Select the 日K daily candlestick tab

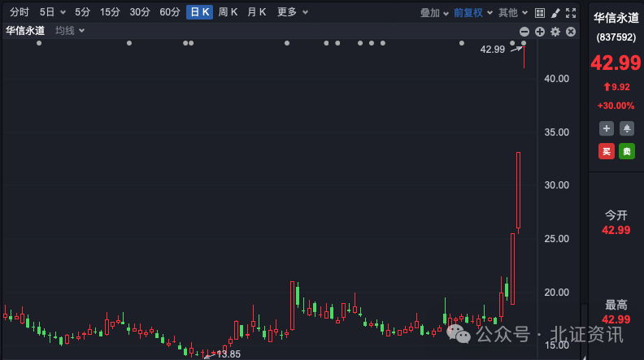tap(199, 12)
